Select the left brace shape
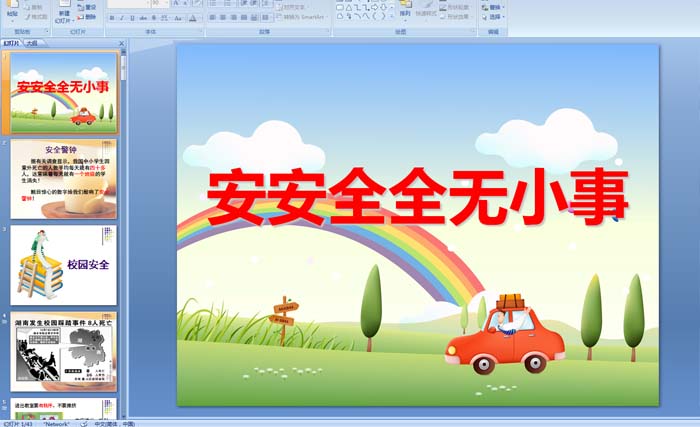Image resolution: width=700 pixels, height=427 pixels. point(374,16)
